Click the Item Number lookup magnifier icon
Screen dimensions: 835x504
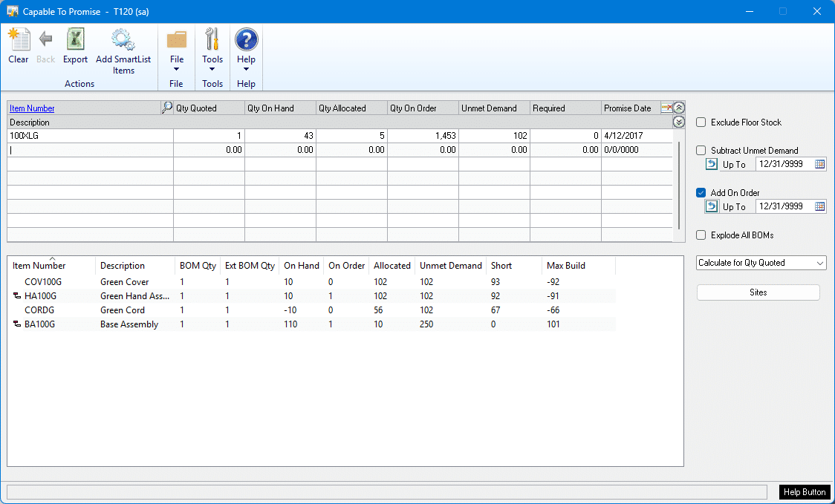pos(166,108)
